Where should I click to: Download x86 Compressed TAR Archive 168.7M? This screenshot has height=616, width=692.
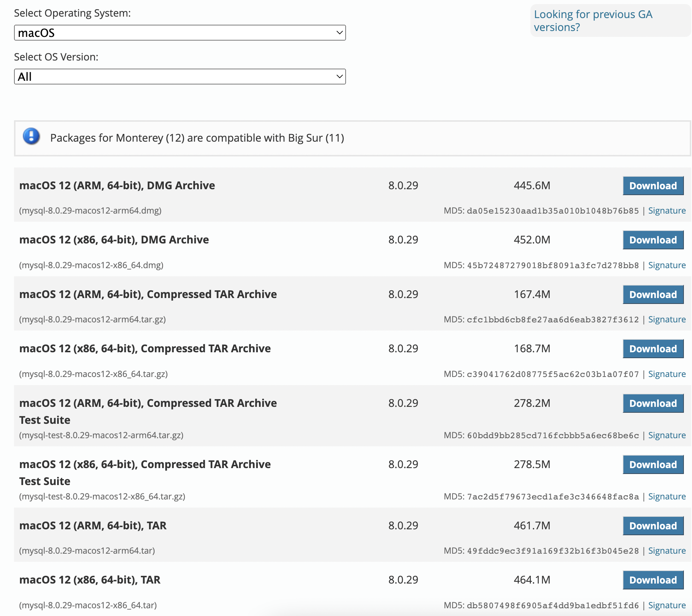(x=653, y=349)
